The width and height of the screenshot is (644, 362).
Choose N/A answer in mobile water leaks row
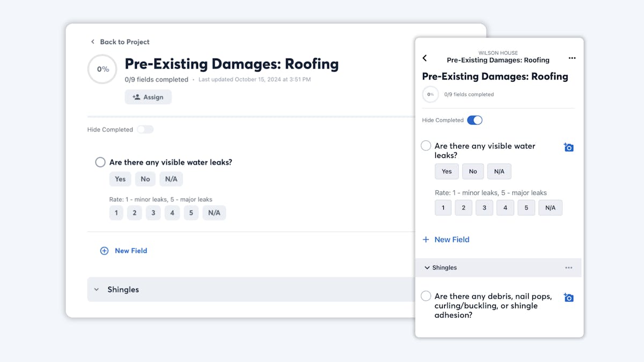point(499,171)
